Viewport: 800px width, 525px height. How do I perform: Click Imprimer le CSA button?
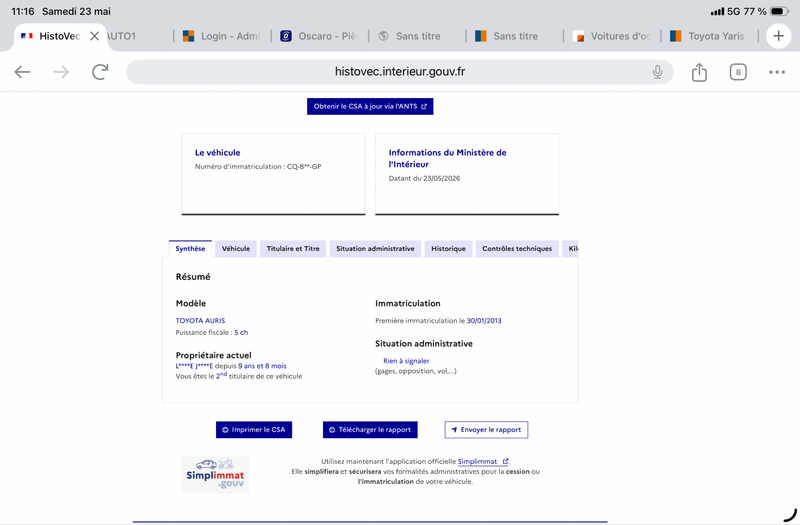254,430
